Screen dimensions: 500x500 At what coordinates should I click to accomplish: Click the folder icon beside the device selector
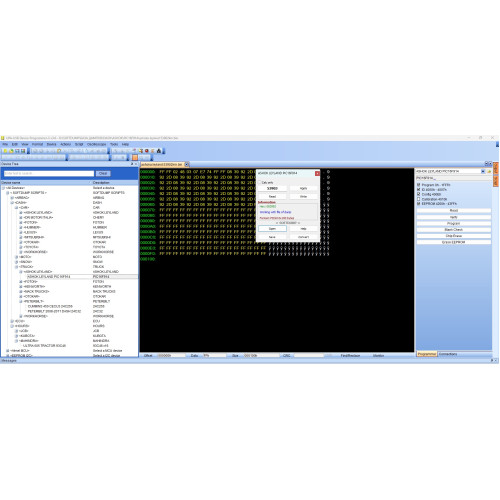(489, 171)
